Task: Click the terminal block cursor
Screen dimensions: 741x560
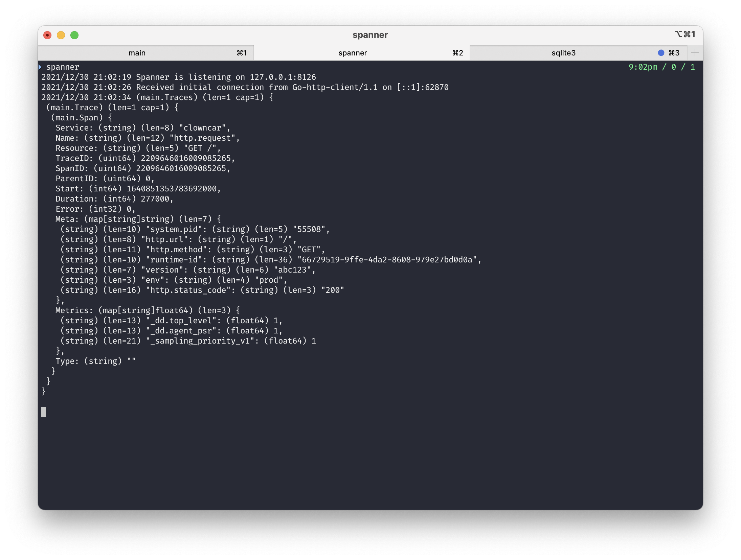Action: tap(44, 412)
